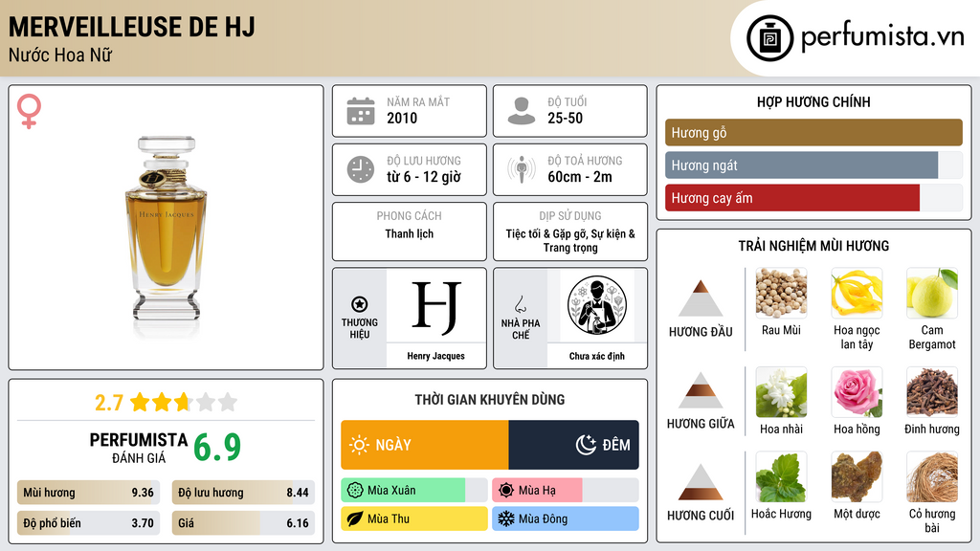Image resolution: width=980 pixels, height=551 pixels.
Task: Click the sun icon next to Mùa Hạ
Action: (506, 491)
